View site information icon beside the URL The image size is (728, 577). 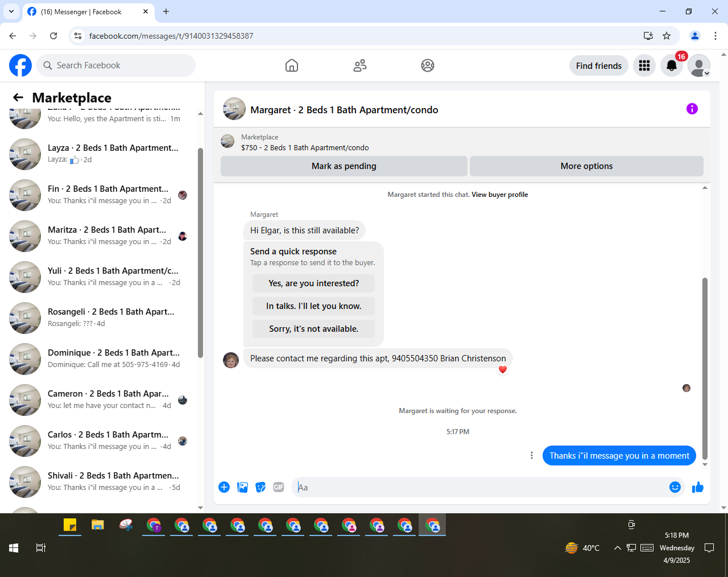tap(78, 36)
